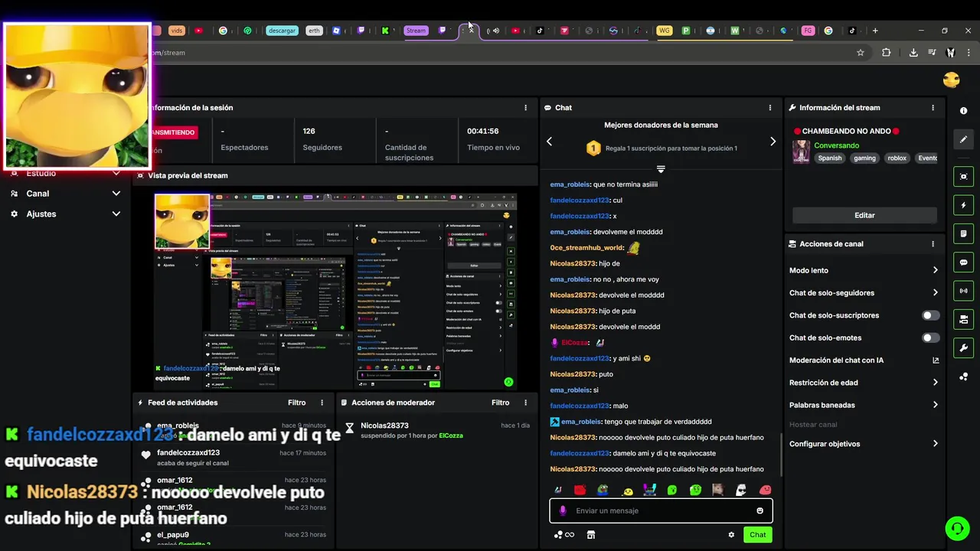
Task: Switch to the WG browser tab
Action: (x=664, y=31)
